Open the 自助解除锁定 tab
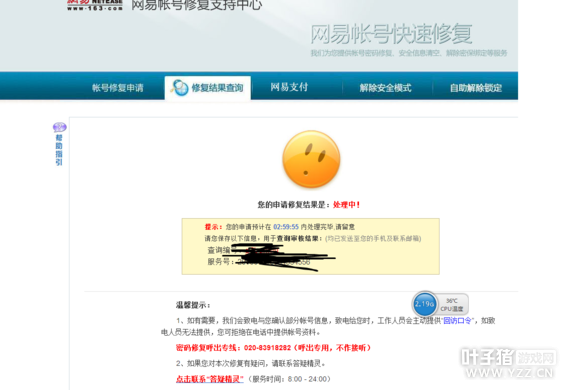The height and width of the screenshot is (390, 580). click(476, 88)
